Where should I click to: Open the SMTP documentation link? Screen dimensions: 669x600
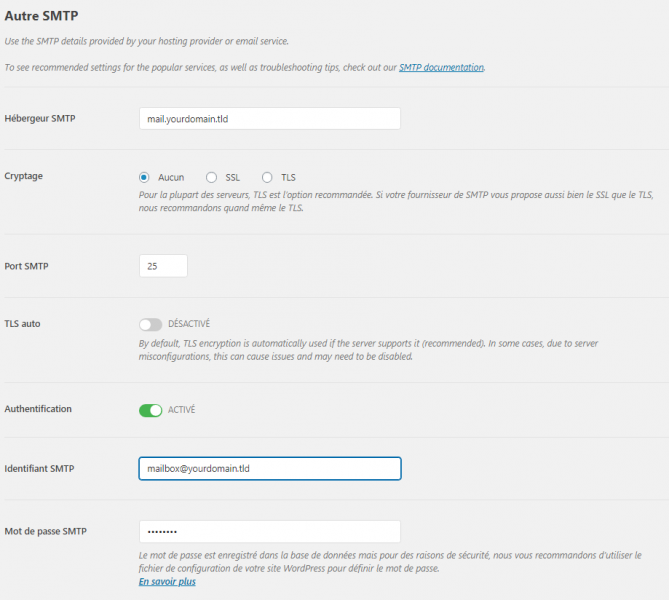coord(441,67)
